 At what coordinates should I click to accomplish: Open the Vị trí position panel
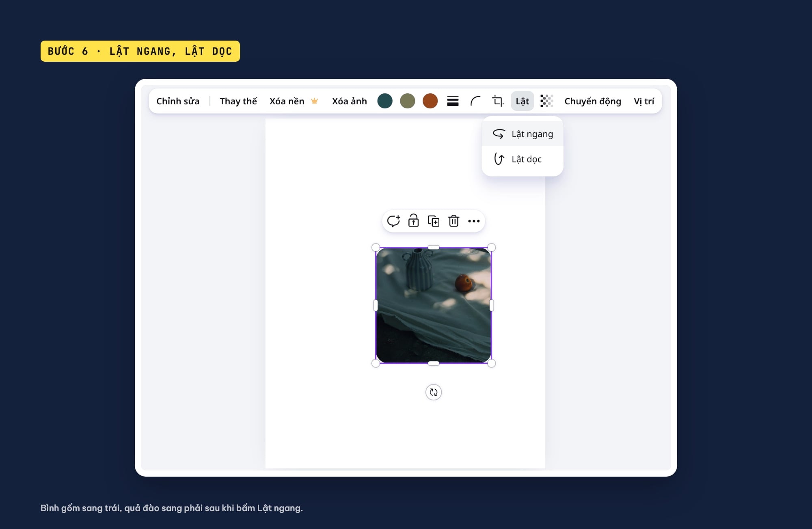[644, 101]
